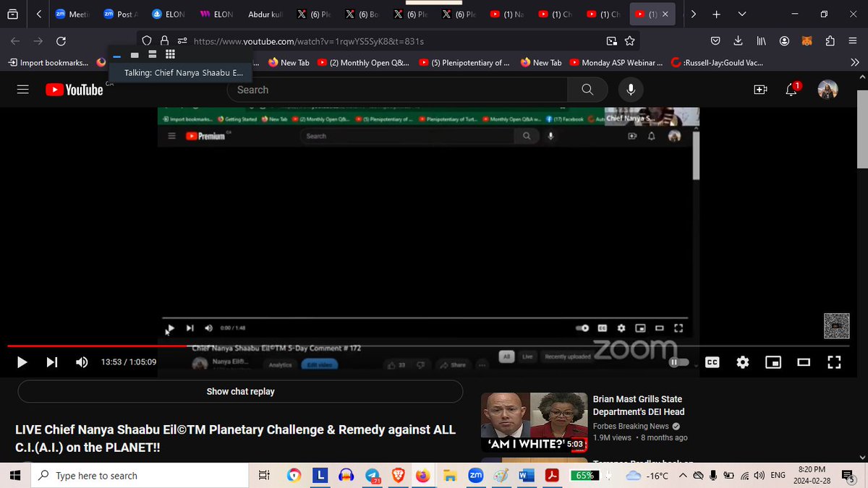Select the Zoom grid view thumbnail icon
The height and width of the screenshot is (488, 868).
pyautogui.click(x=171, y=54)
